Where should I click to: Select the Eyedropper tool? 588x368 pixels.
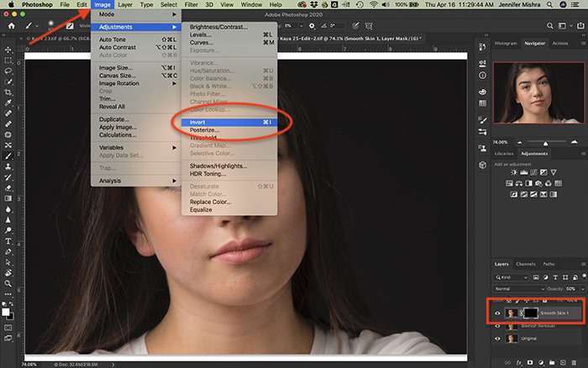pos(8,103)
